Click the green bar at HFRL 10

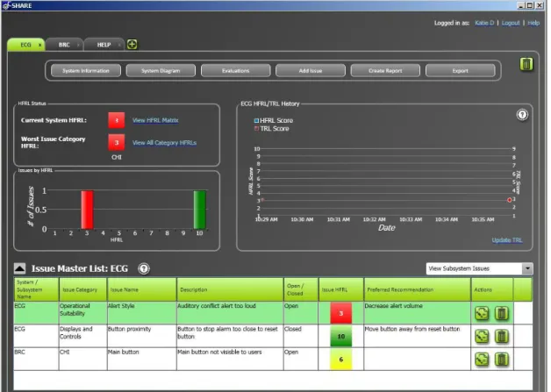pos(199,210)
